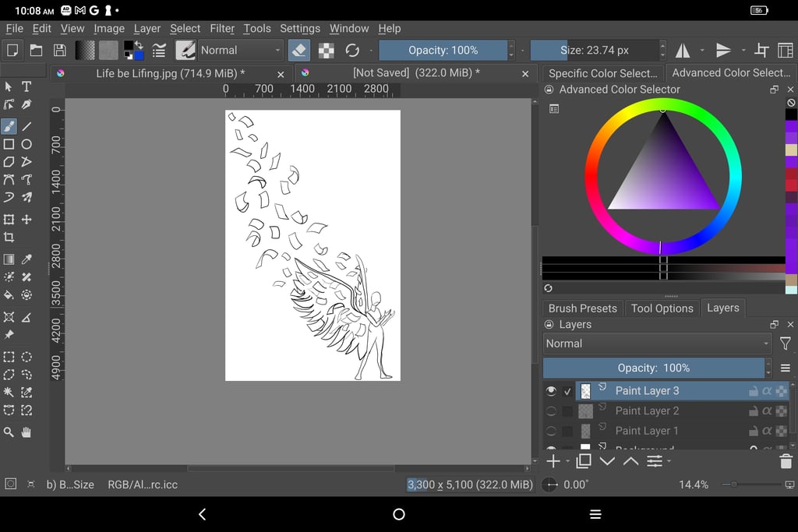798x532 pixels.
Task: Select Paint Layer 1 in layers list
Action: click(x=647, y=431)
